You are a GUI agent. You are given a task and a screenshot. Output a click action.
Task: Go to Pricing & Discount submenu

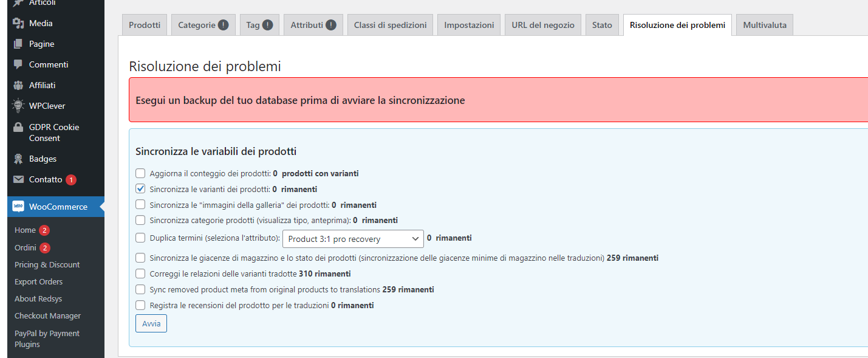47,264
